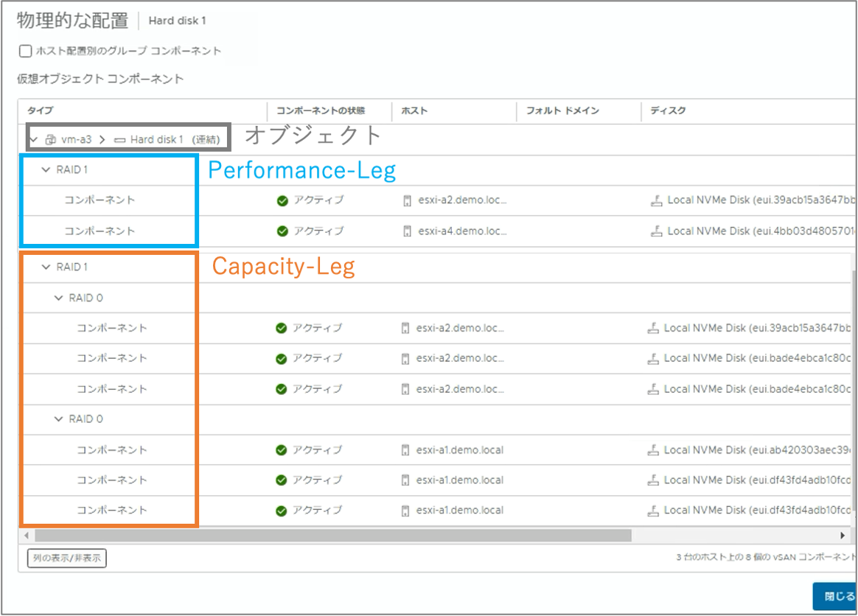858x616 pixels.
Task: Click active status icon of Performance-Leg esxi-a2 component
Action: click(282, 200)
